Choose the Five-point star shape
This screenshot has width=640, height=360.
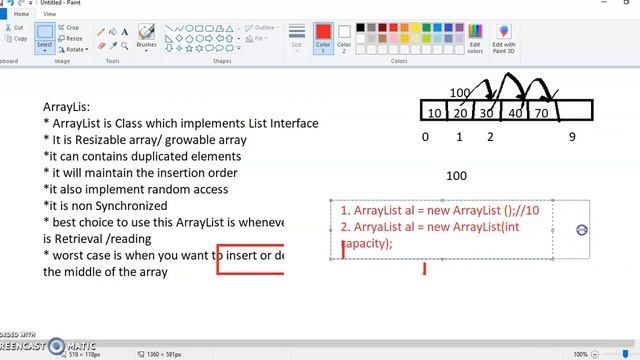[x=189, y=49]
